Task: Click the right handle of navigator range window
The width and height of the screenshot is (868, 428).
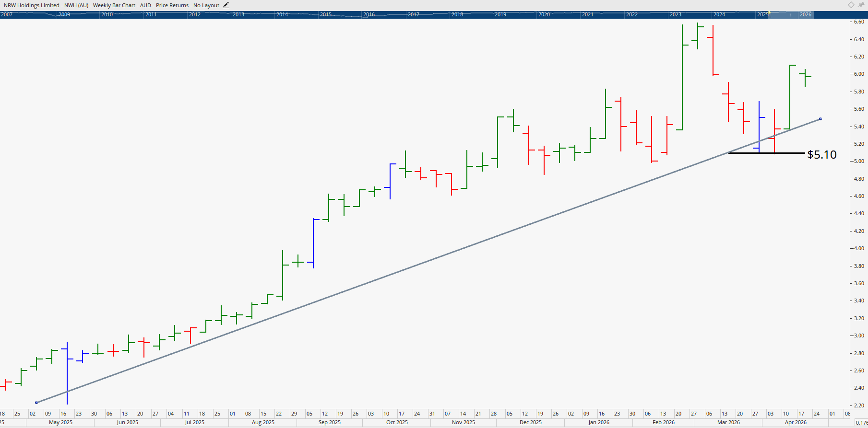Action: pos(812,15)
